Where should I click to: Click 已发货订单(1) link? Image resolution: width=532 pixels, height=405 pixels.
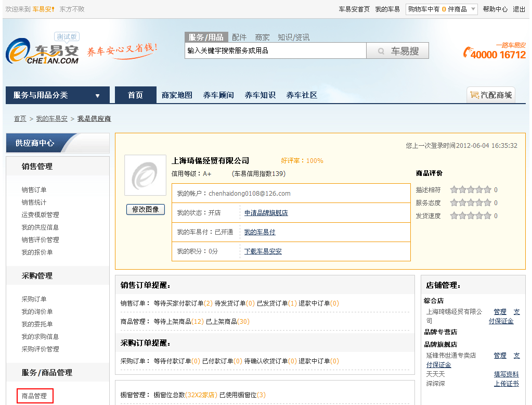[x=277, y=303]
